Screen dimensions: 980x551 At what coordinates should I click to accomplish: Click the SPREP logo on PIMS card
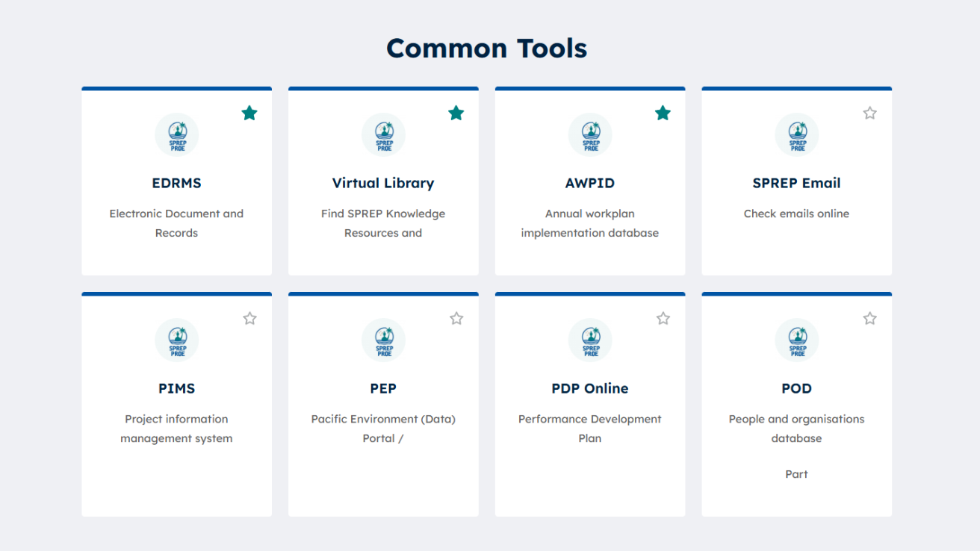click(177, 340)
